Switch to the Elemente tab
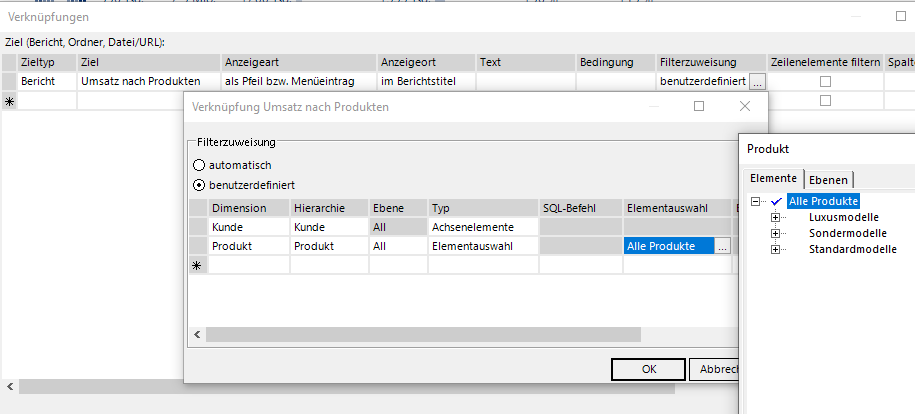This screenshot has height=414, width=915. click(774, 178)
